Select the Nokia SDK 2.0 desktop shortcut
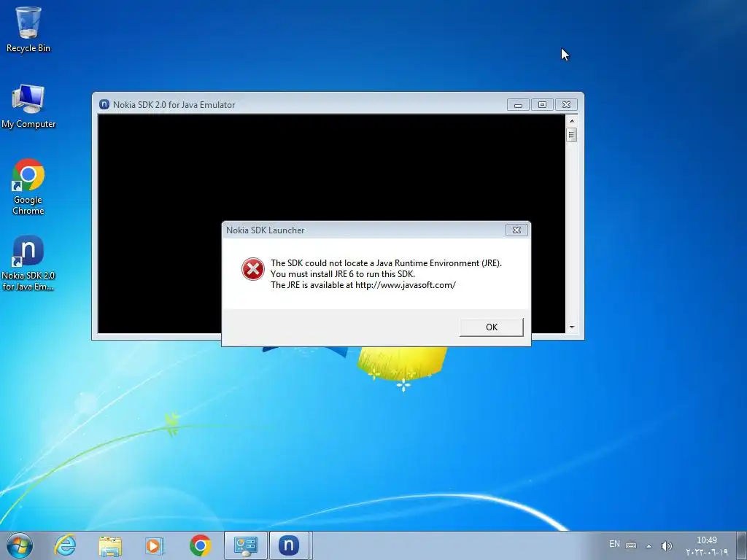The width and height of the screenshot is (747, 560). click(28, 262)
